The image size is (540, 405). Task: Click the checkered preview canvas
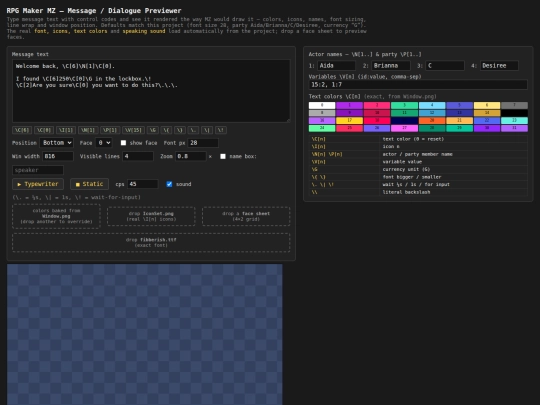click(x=145, y=334)
